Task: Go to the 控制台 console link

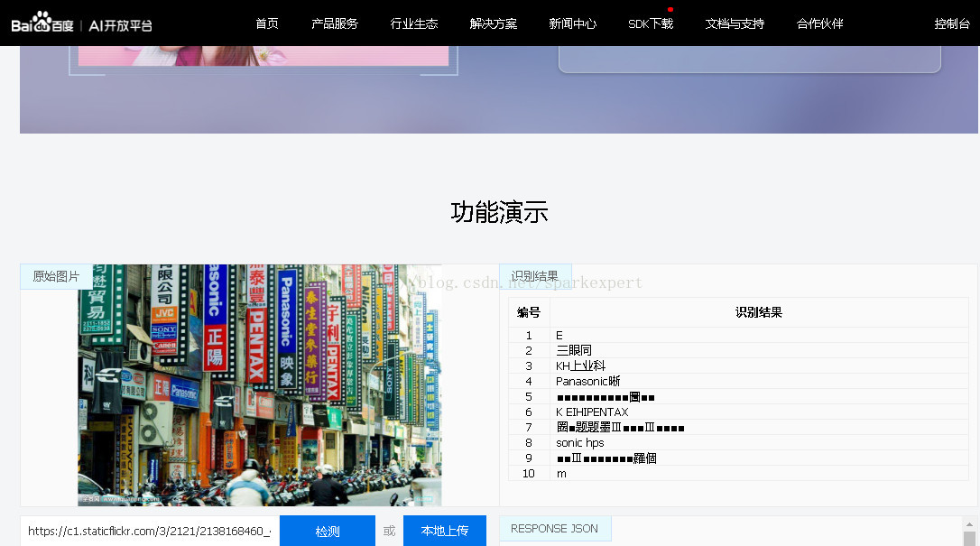Action: [952, 23]
